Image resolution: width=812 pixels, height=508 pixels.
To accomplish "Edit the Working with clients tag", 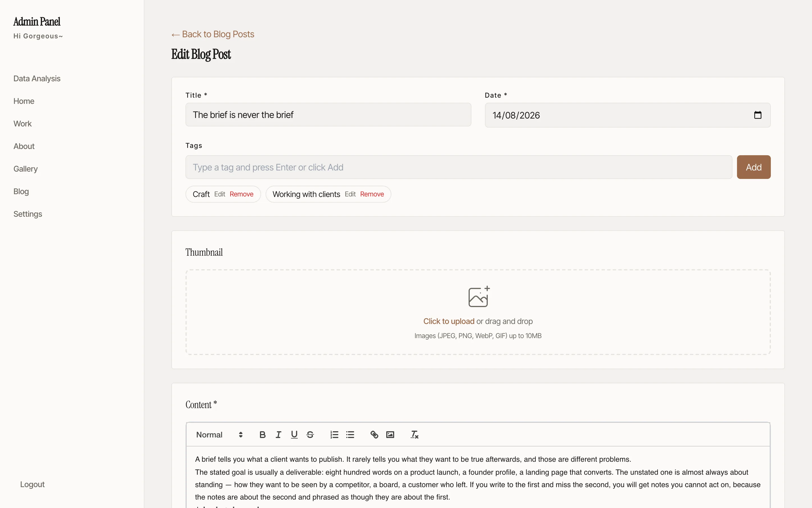I will [x=350, y=194].
